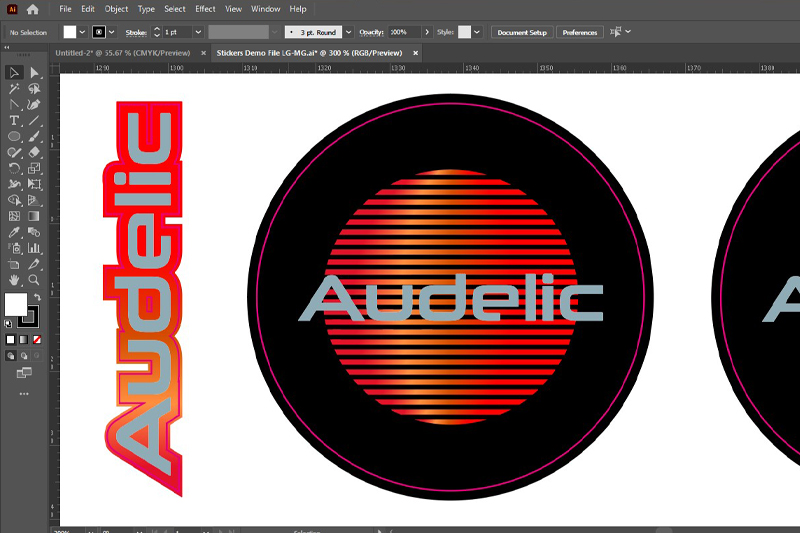The width and height of the screenshot is (800, 533).
Task: Select the Direct Selection tool
Action: click(x=35, y=73)
